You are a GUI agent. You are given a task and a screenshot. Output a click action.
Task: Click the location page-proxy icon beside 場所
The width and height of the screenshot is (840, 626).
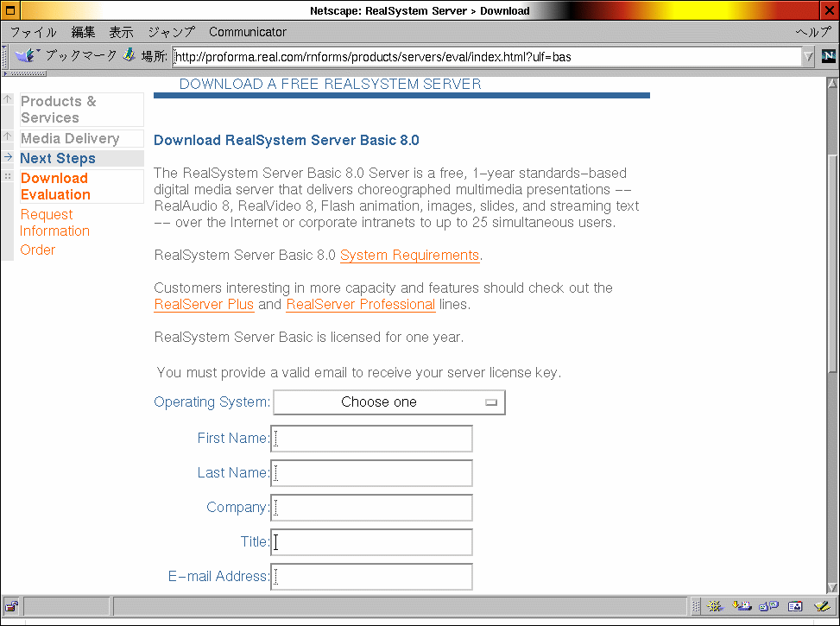[x=129, y=55]
